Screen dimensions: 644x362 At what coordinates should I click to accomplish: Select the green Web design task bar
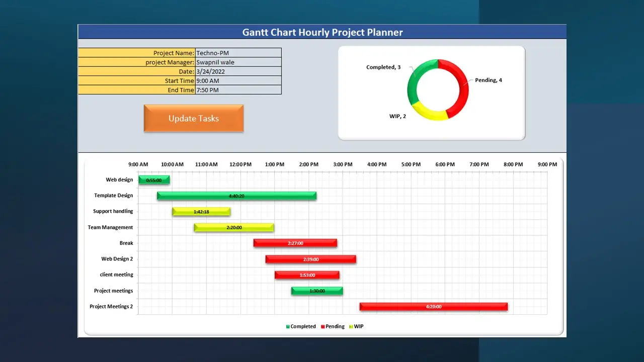point(154,180)
